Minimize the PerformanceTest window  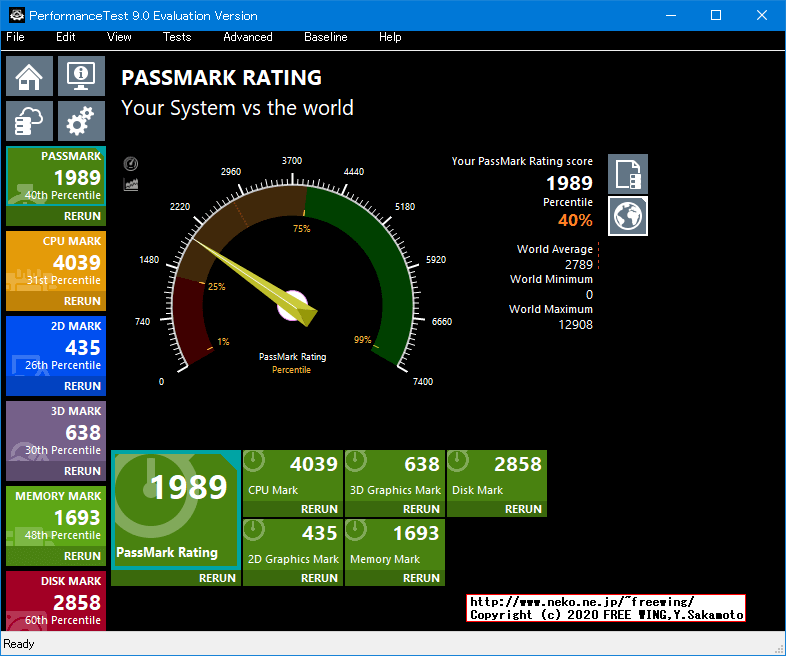pyautogui.click(x=671, y=15)
